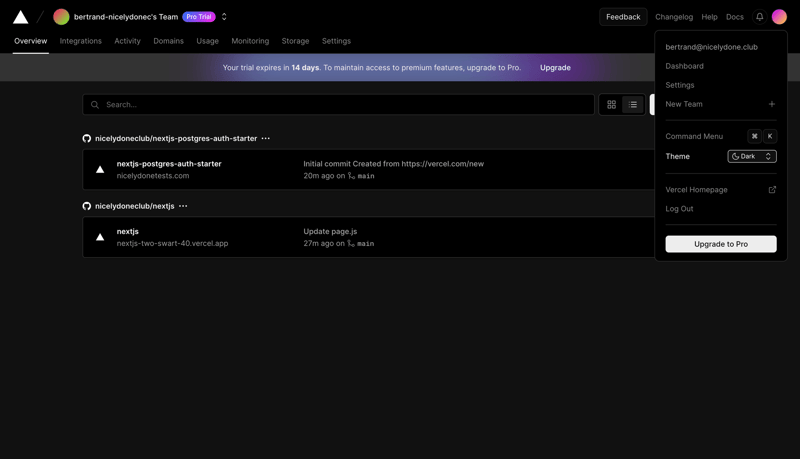
Task: Open more options for nicelydoneclub/nextjs repo
Action: coord(183,206)
